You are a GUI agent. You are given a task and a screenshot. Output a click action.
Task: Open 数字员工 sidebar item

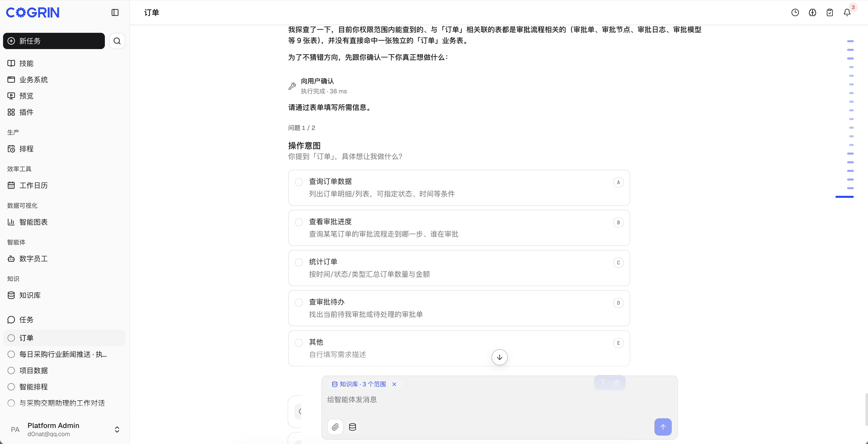[x=64, y=259]
